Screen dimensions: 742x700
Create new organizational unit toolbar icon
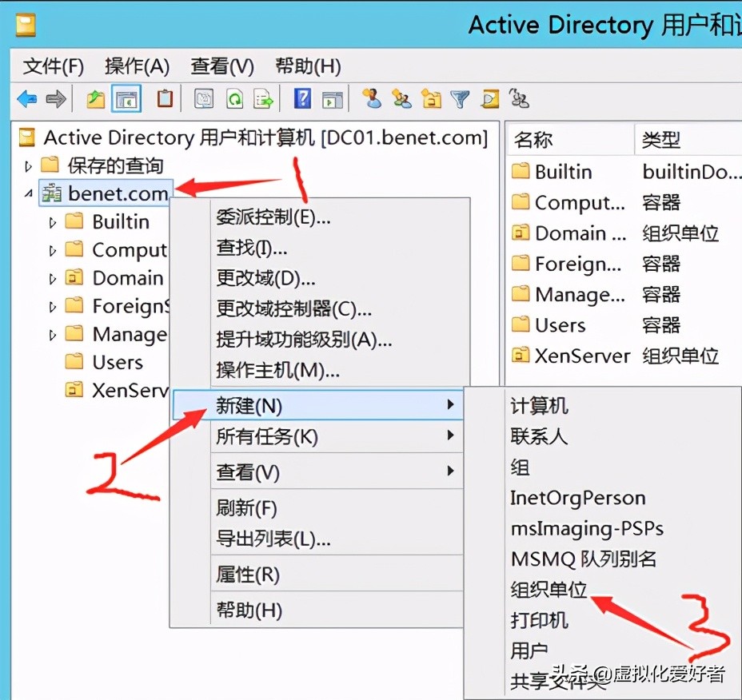point(431,99)
